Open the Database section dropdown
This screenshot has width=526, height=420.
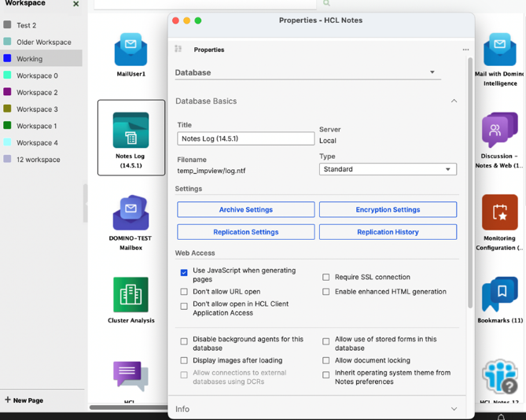pos(307,72)
